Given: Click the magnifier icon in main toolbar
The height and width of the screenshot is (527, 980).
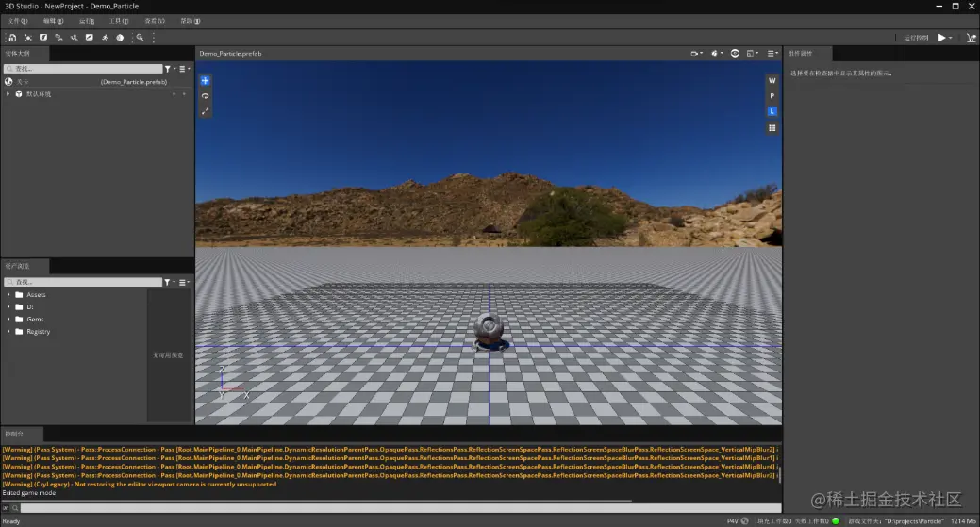Looking at the screenshot, I should point(140,38).
